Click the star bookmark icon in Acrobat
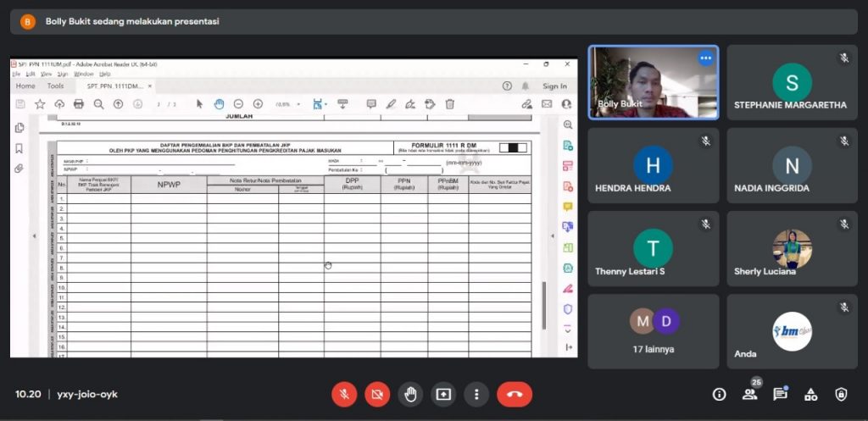This screenshot has width=868, height=421. [40, 104]
